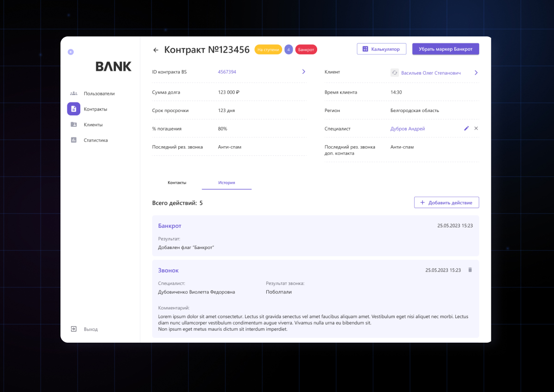Click the refresh icon next to client name

click(x=395, y=72)
